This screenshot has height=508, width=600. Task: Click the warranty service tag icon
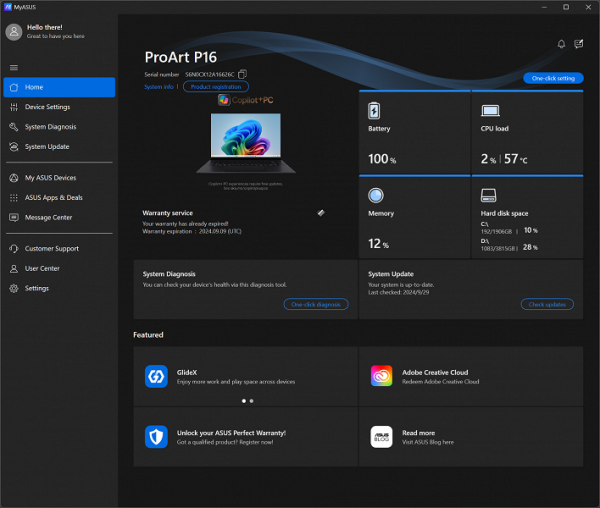321,213
